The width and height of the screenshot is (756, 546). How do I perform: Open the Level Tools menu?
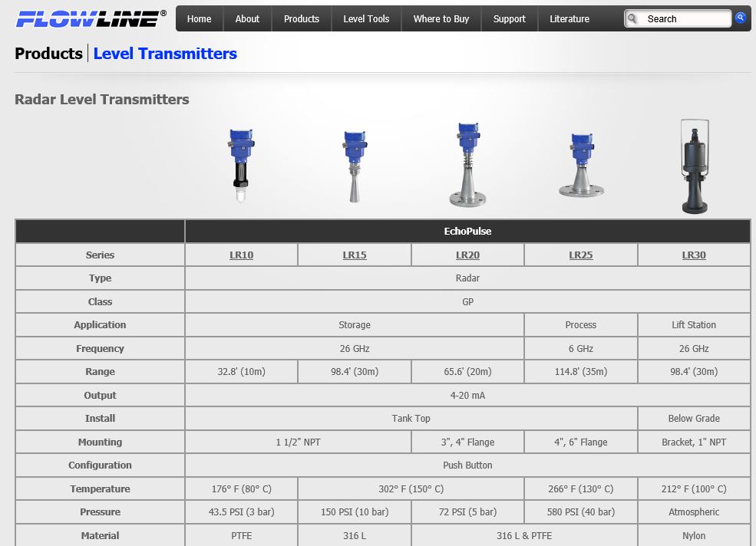click(366, 19)
